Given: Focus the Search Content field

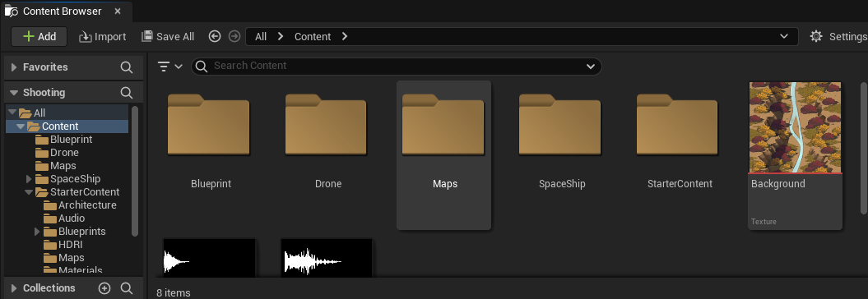Looking at the screenshot, I should (x=397, y=67).
